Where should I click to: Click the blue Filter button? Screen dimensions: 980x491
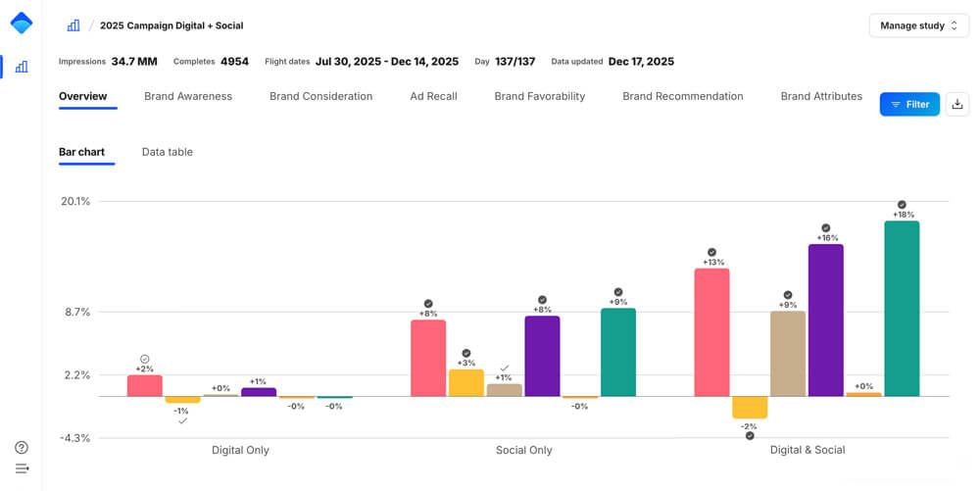909,104
